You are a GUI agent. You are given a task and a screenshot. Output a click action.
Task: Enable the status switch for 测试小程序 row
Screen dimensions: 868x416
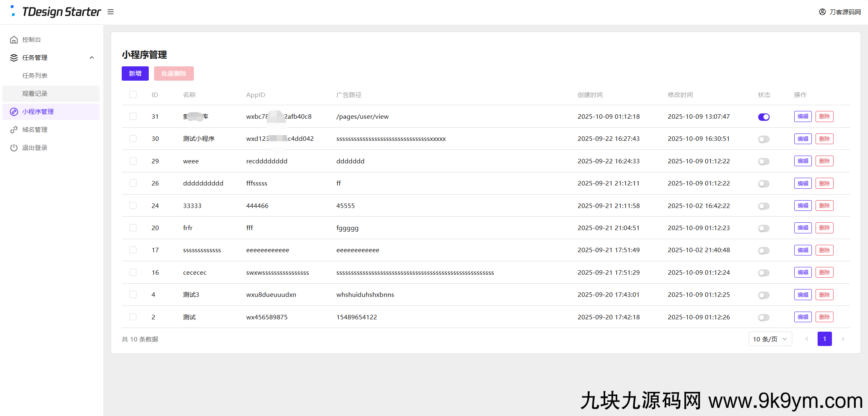(x=763, y=139)
